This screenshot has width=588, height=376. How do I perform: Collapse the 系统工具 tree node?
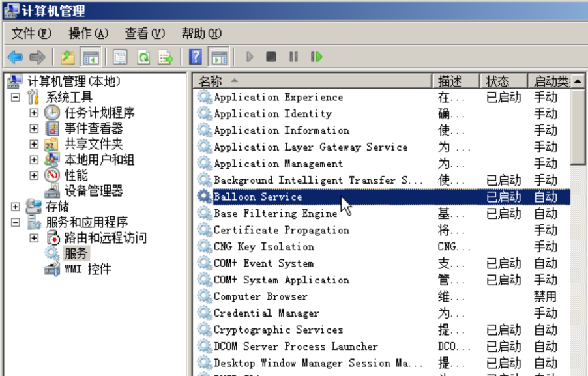coord(16,97)
